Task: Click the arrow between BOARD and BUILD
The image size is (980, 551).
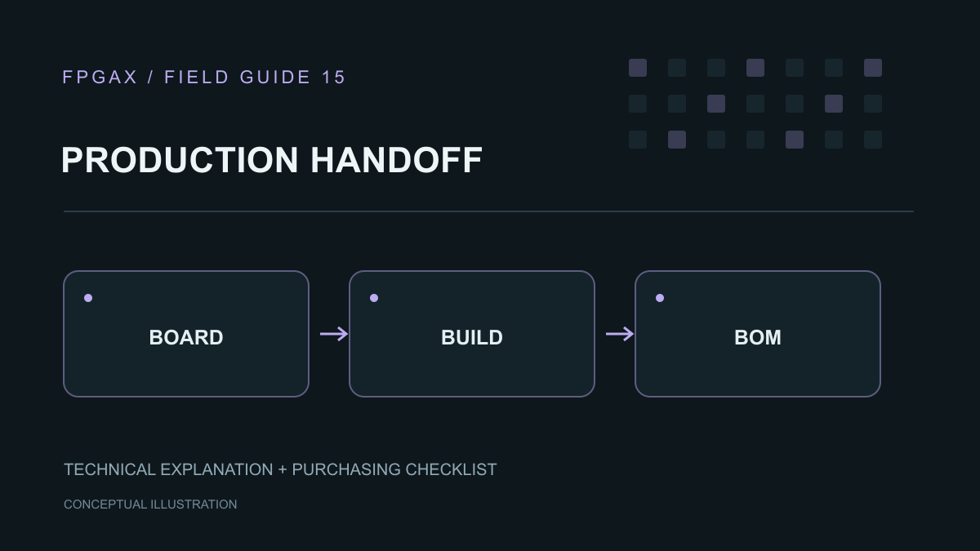Action: (x=334, y=334)
